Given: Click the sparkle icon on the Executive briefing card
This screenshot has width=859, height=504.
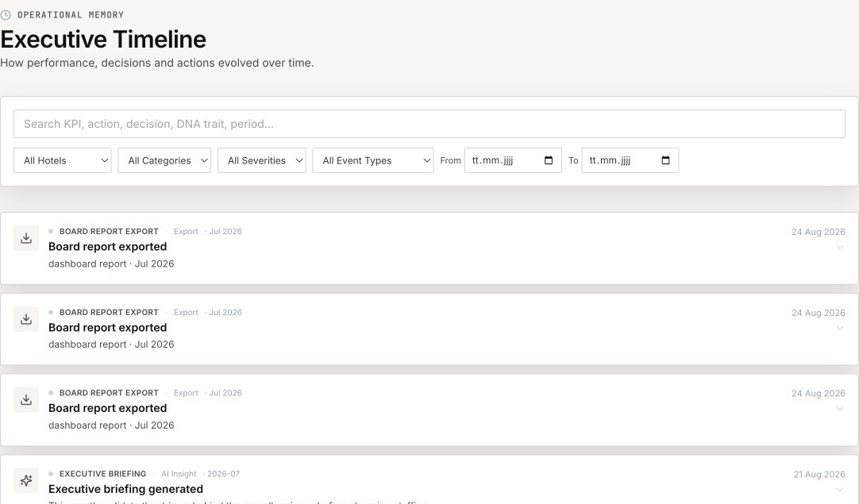Looking at the screenshot, I should 25,480.
